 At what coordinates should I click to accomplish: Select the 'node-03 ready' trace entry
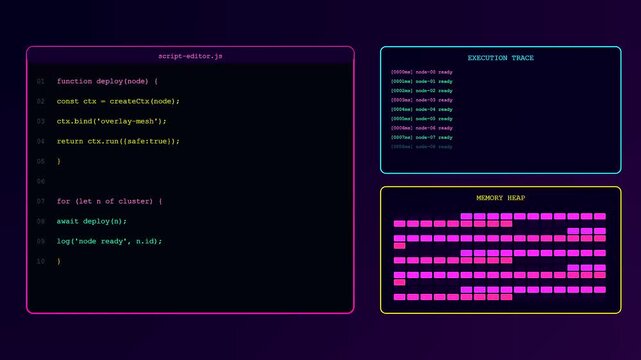421,100
